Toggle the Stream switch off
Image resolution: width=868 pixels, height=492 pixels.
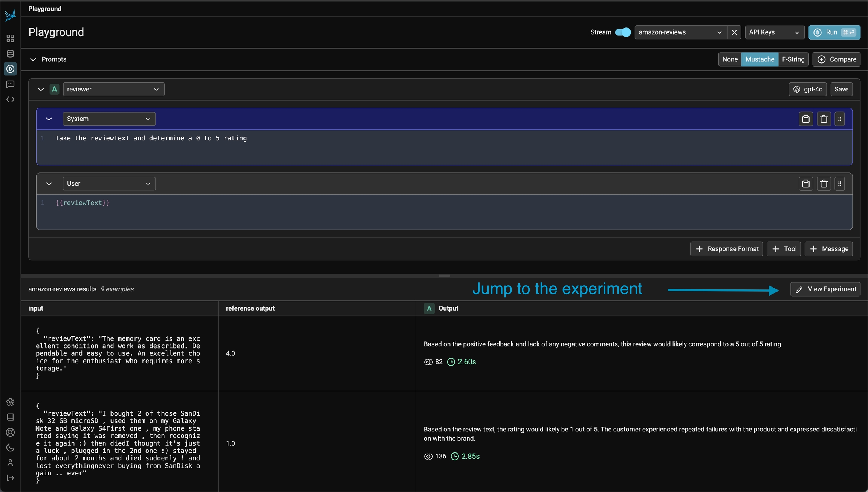[622, 32]
